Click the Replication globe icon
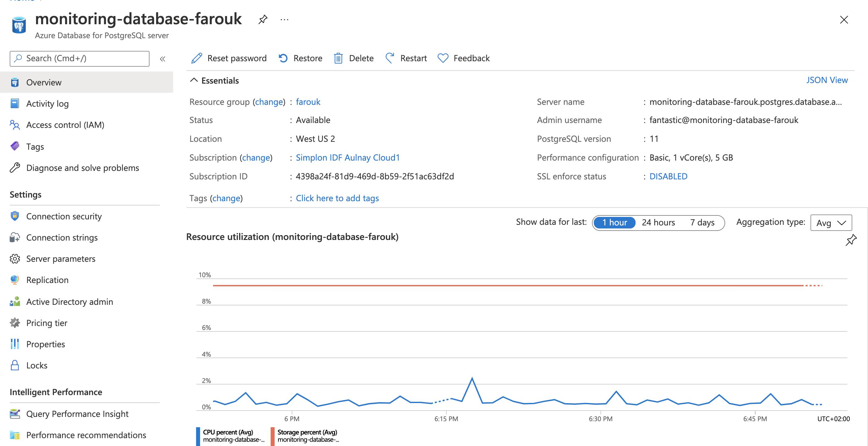The height and width of the screenshot is (446, 868). tap(15, 280)
